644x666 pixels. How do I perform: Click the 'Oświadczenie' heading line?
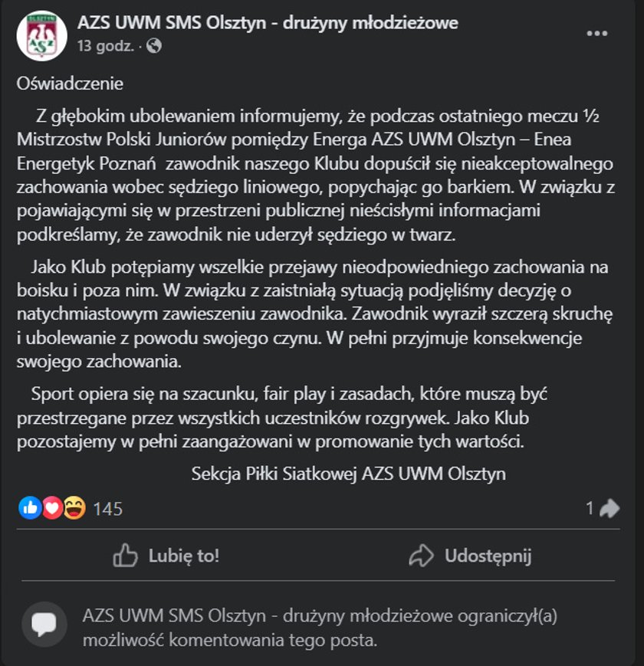click(70, 84)
